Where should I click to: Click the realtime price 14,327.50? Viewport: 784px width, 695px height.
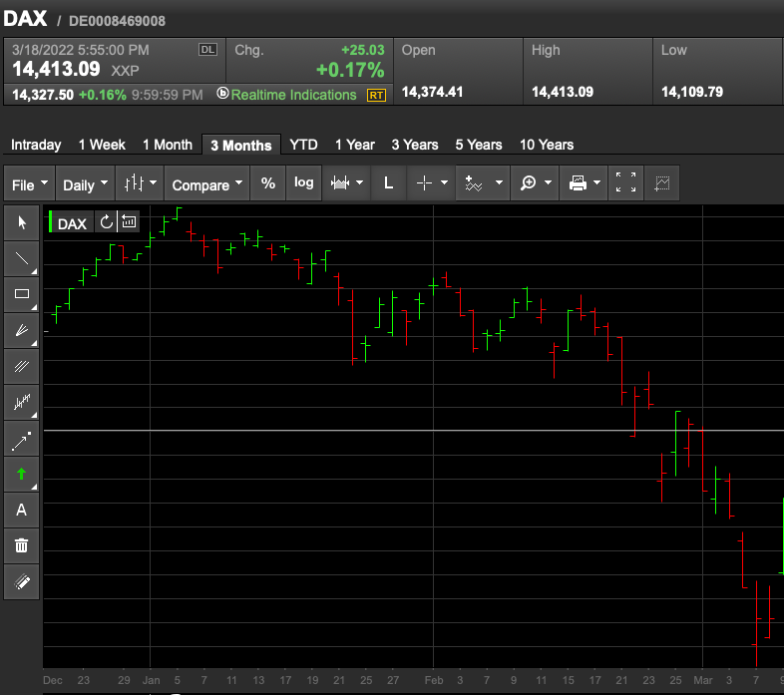pyautogui.click(x=43, y=95)
